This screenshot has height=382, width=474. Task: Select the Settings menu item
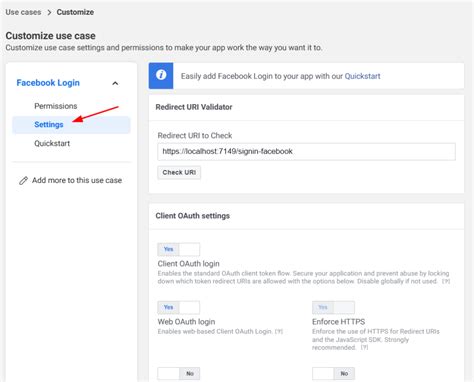(x=71, y=125)
